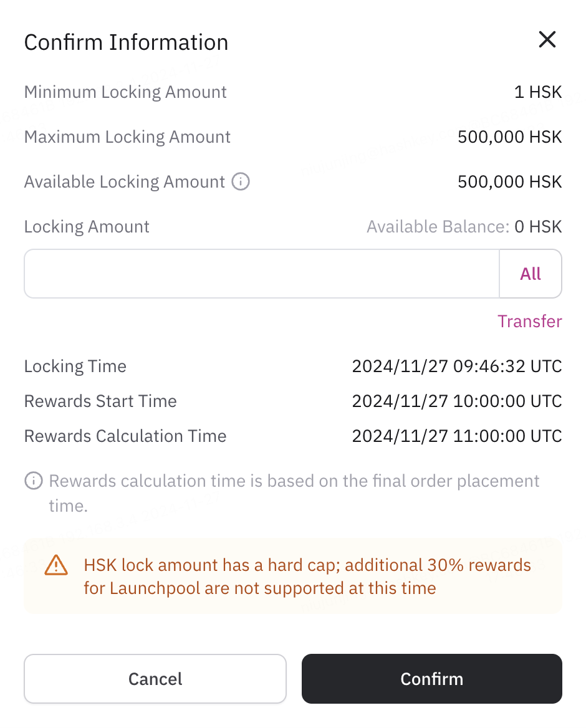Click the Maximum Locking Amount label
586x728 pixels.
pyautogui.click(x=127, y=137)
